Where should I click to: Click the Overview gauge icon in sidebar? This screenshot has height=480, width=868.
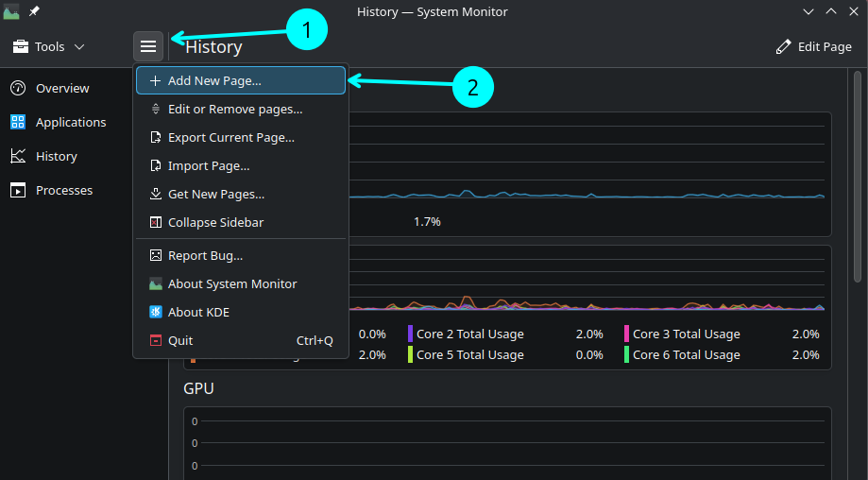pos(18,88)
